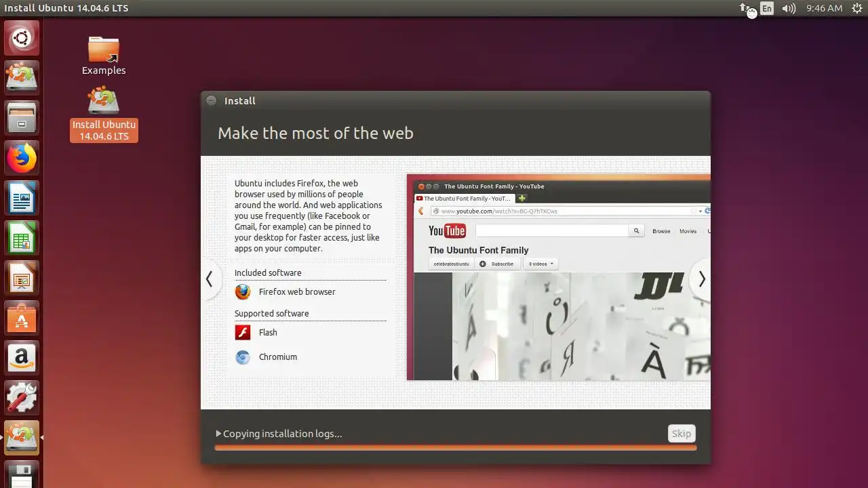Open LibreOffice Calc from launcher

pyautogui.click(x=22, y=238)
